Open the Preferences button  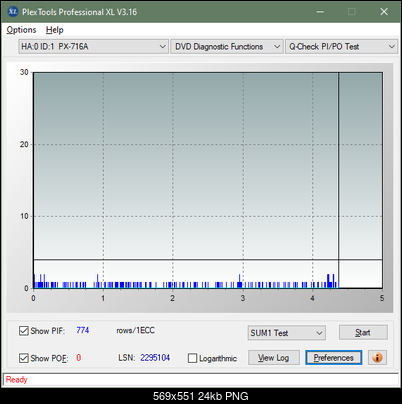pyautogui.click(x=333, y=358)
